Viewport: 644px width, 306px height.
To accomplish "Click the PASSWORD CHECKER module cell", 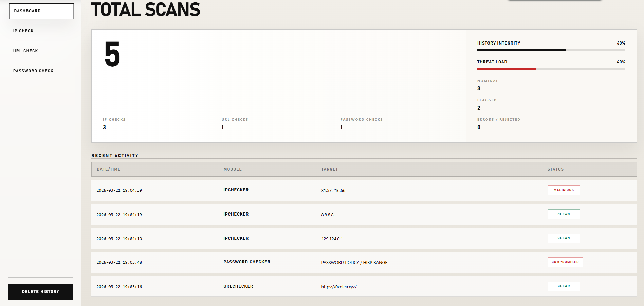I will [247, 262].
